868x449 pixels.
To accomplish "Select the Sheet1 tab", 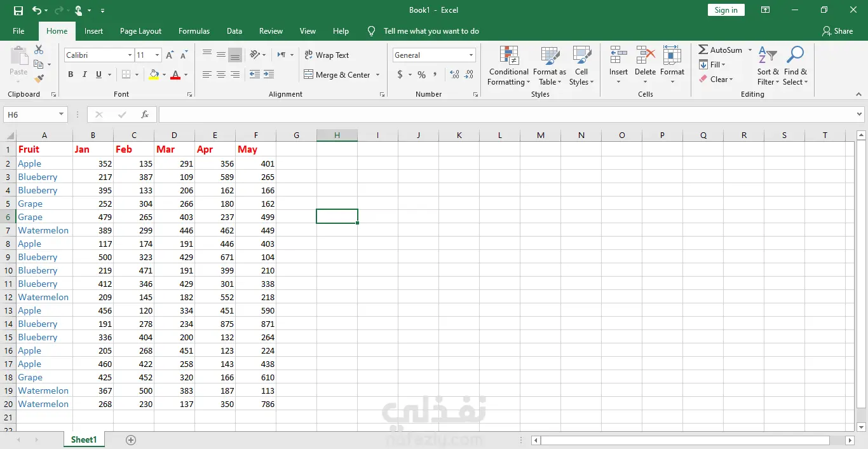I will [84, 440].
